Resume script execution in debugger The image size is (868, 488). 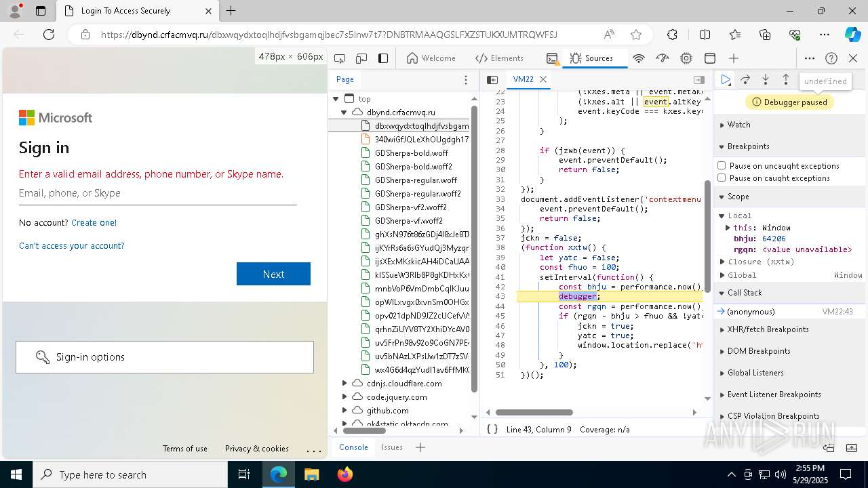pos(726,80)
